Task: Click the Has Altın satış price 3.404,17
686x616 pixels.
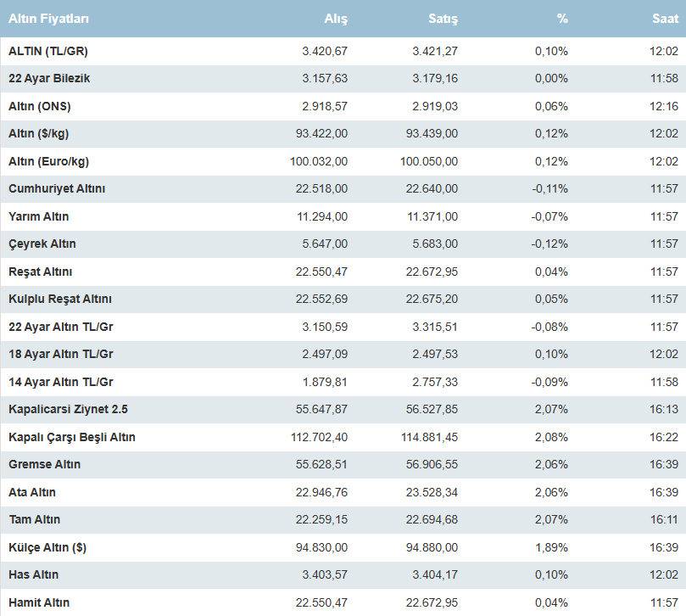Action: coord(434,574)
